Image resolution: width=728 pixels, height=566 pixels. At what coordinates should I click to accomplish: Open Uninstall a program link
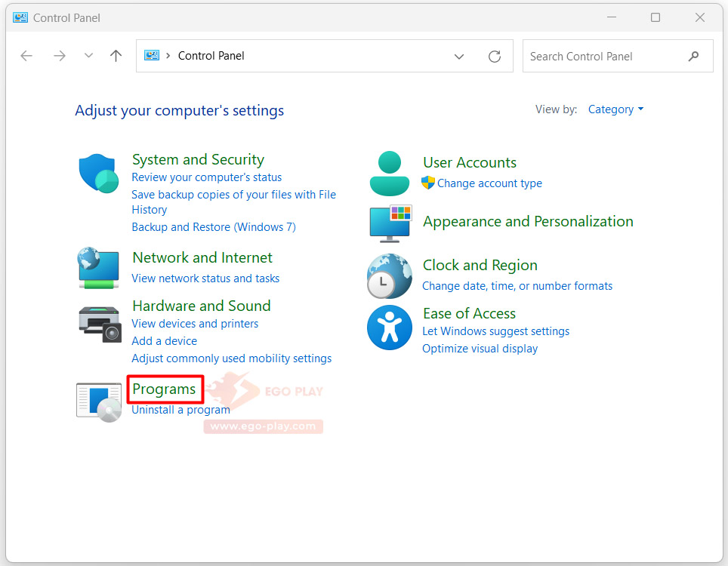[180, 410]
